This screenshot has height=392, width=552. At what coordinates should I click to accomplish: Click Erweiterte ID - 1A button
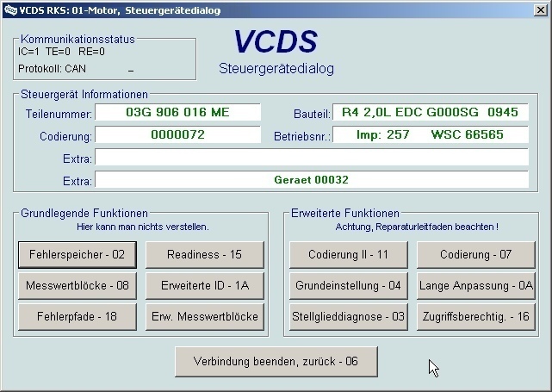click(x=205, y=286)
